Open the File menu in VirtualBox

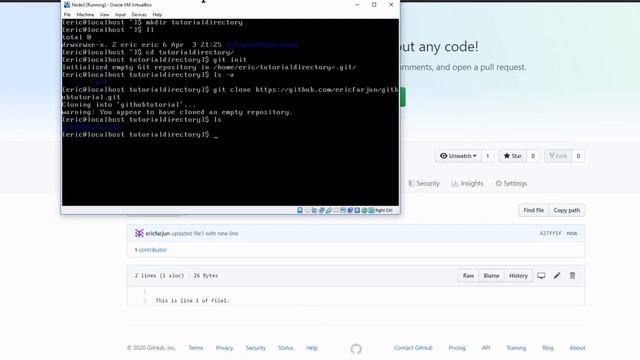[x=67, y=14]
